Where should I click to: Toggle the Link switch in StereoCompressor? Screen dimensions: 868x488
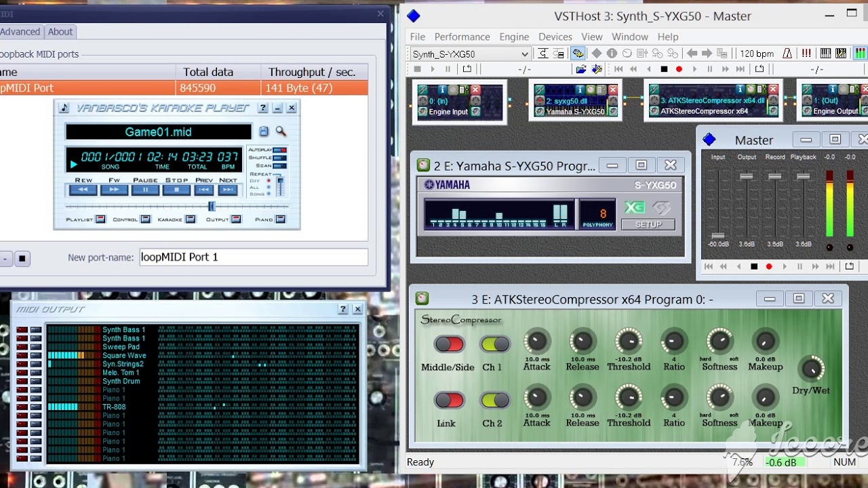pyautogui.click(x=449, y=401)
